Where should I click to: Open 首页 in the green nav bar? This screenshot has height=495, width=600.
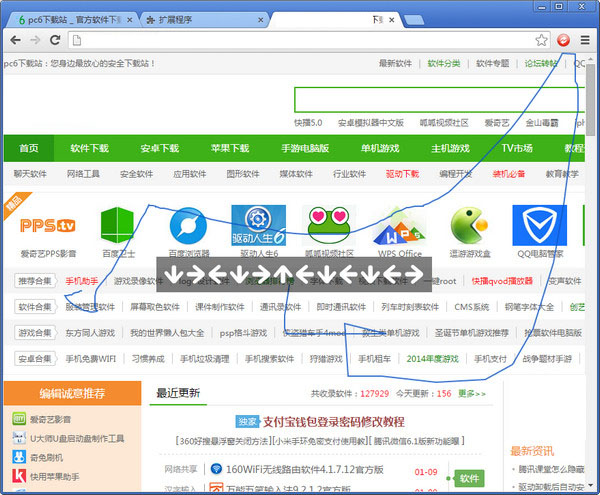coord(29,148)
